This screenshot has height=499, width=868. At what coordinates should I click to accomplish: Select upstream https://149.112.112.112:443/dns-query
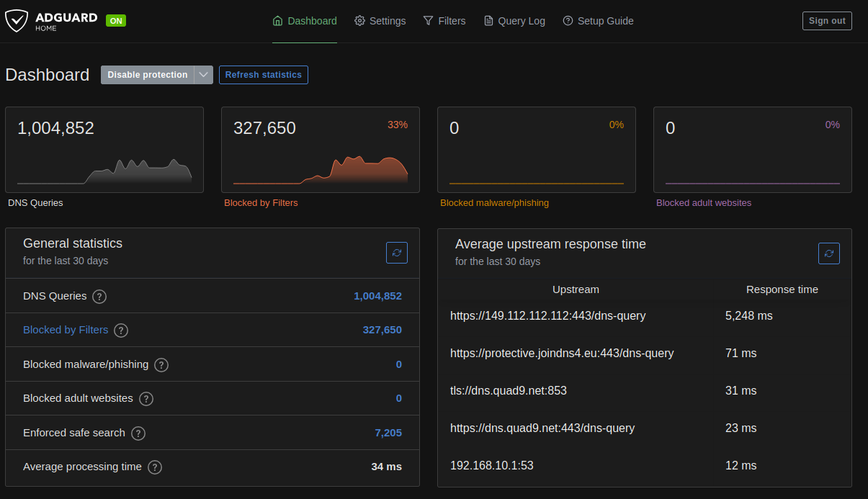pos(548,315)
